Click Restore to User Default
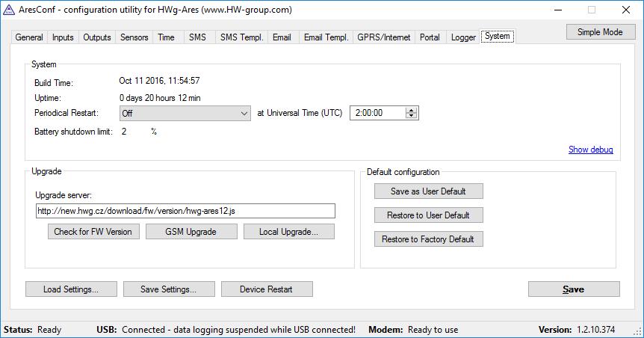Screen dimensions: 644x338 point(428,215)
